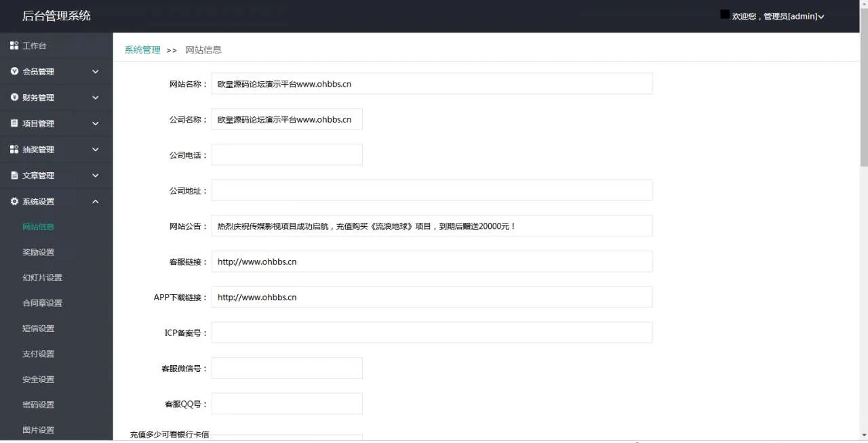
Task: Go to 支付设置 submenu item
Action: click(38, 354)
